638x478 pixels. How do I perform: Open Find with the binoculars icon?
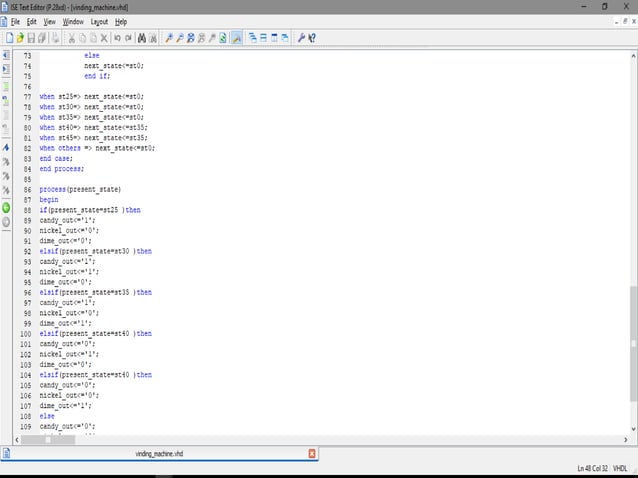tap(141, 37)
